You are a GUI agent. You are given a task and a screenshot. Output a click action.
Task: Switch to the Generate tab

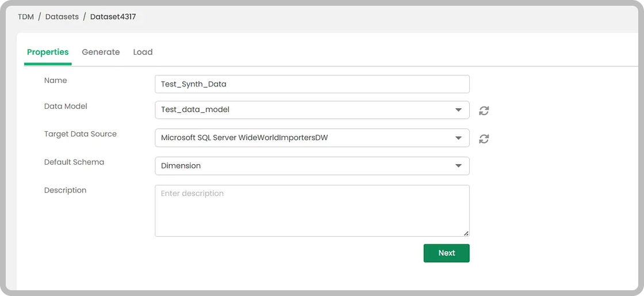pos(101,52)
